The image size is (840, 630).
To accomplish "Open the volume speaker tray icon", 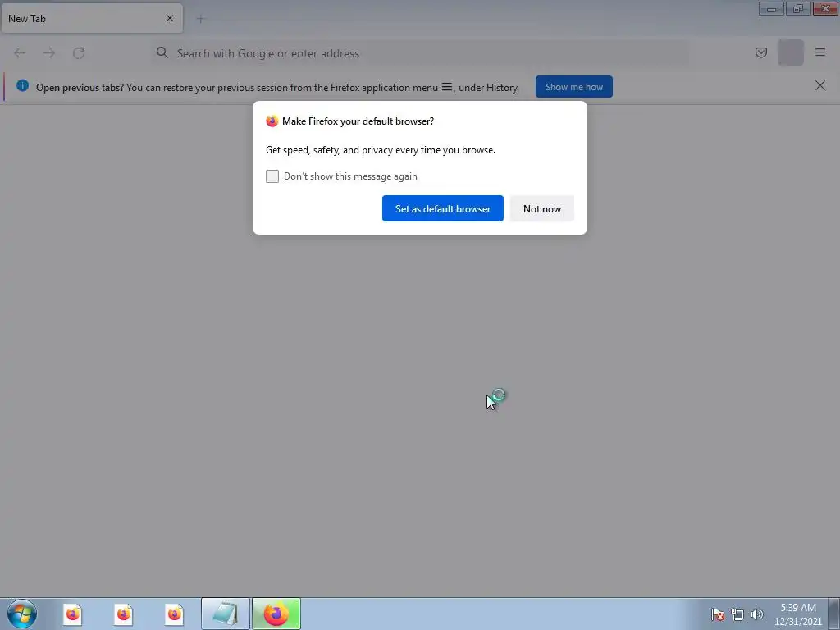I will tap(756, 614).
